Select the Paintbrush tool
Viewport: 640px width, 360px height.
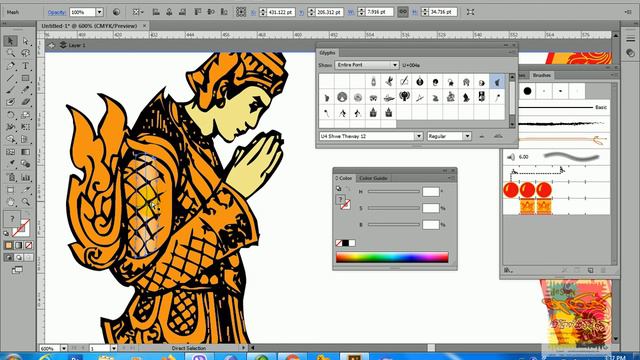pos(11,90)
